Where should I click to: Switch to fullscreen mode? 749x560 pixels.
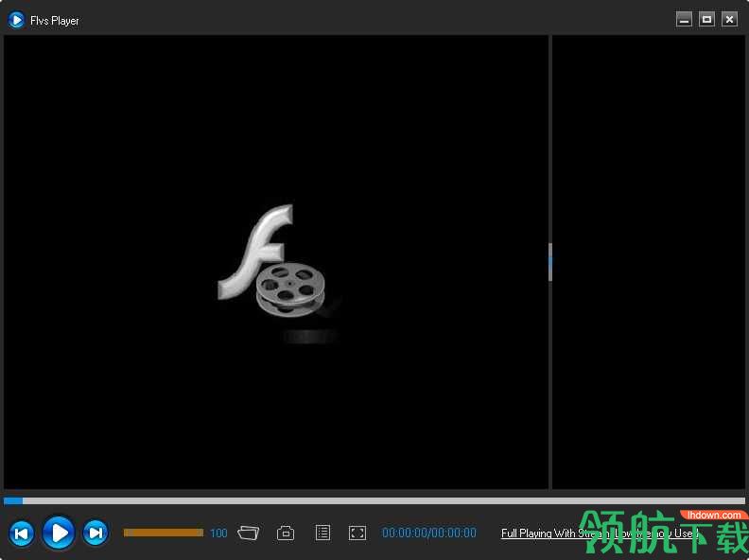357,533
